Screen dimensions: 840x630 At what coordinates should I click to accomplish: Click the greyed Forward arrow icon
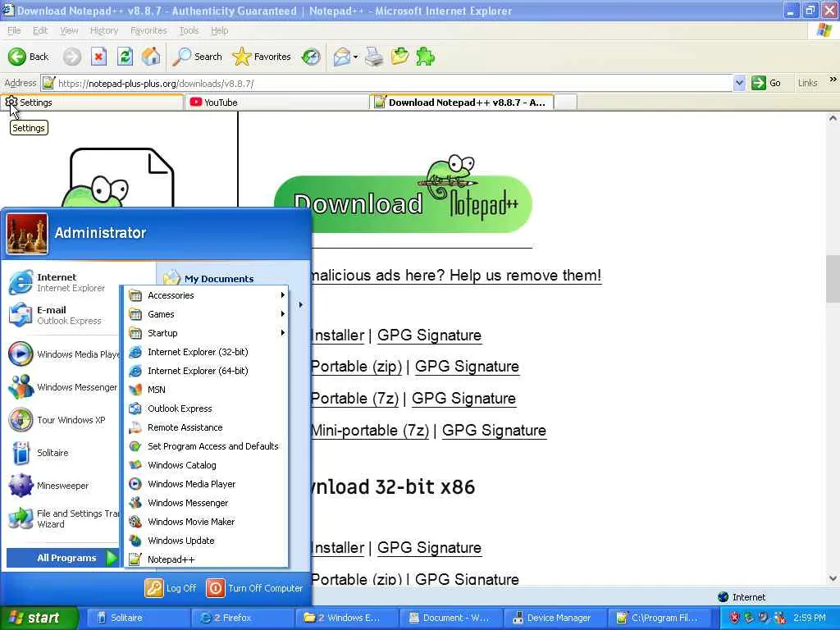tap(72, 57)
